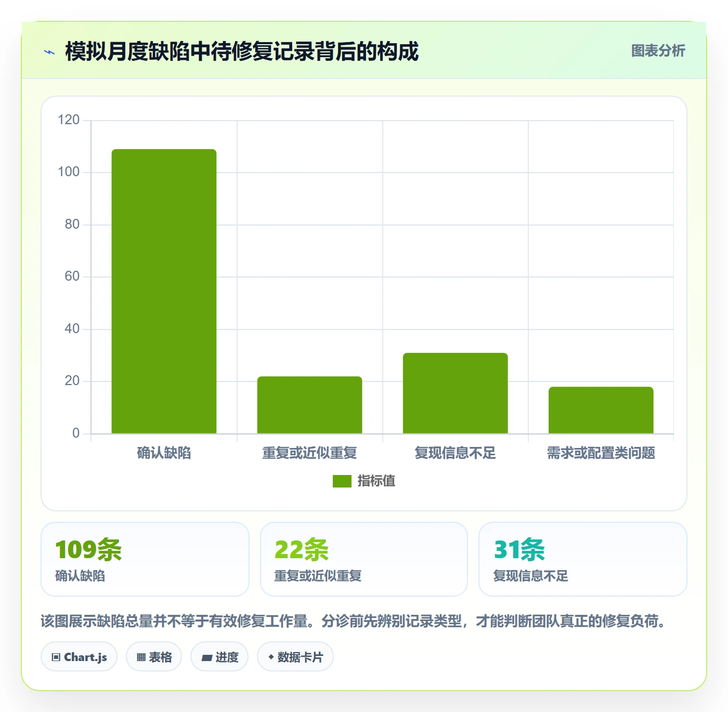Click the 进度 tag chip
728x712 pixels.
point(219,657)
